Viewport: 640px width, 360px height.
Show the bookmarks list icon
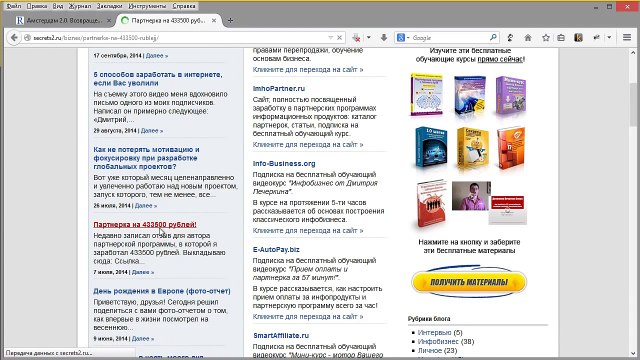[561, 38]
